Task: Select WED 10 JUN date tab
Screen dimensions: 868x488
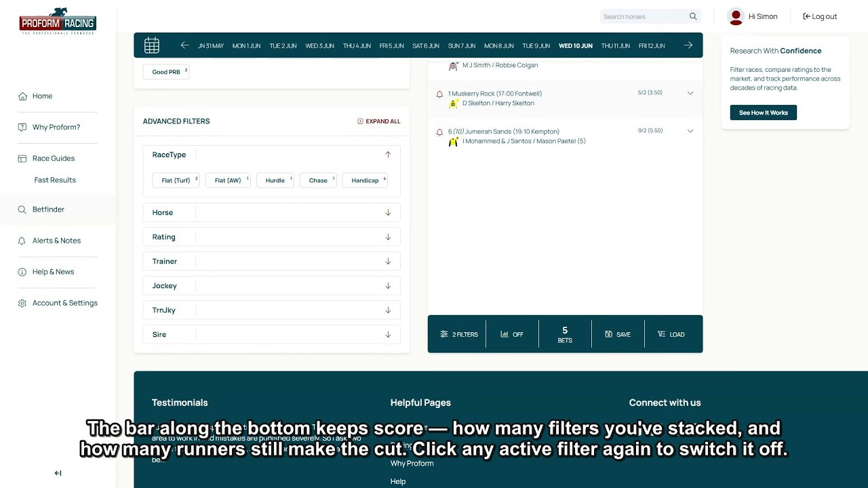Action: [576, 46]
